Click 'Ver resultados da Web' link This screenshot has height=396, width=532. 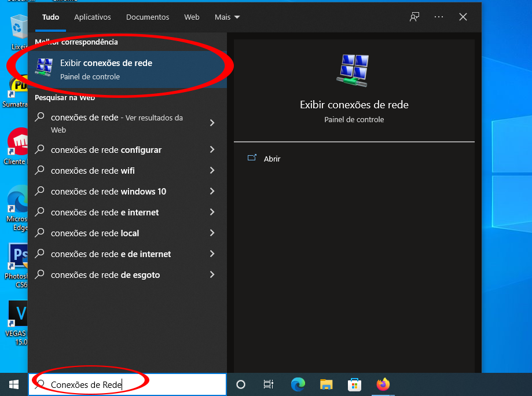tap(155, 117)
